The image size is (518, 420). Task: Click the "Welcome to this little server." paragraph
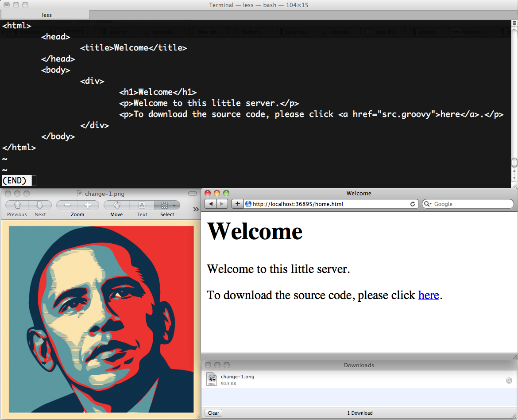coord(278,269)
